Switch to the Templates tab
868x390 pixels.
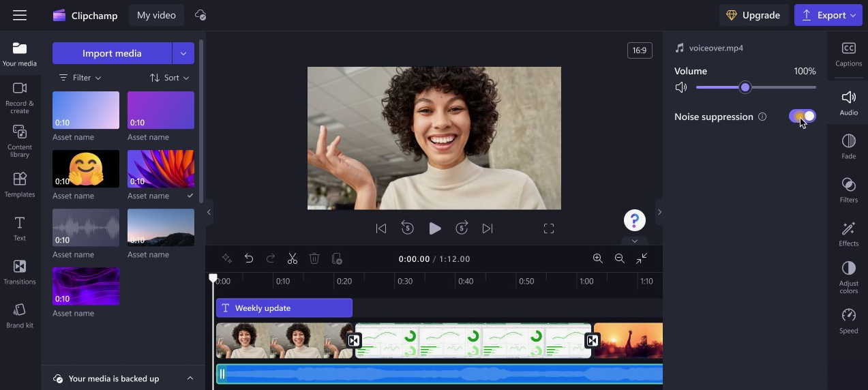click(x=20, y=184)
